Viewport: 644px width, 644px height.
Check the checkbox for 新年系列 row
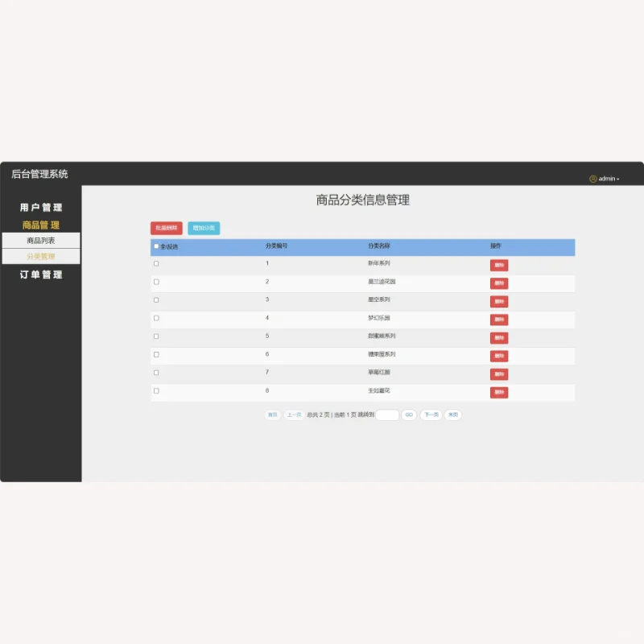tap(155, 263)
